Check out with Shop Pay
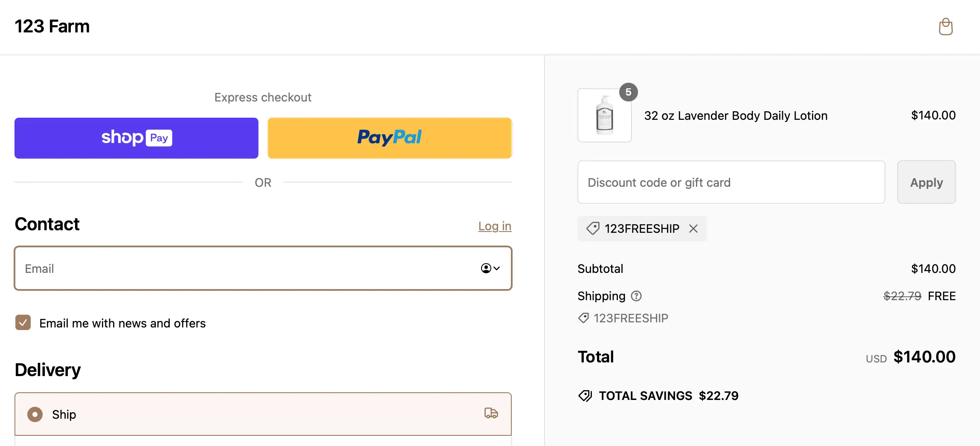The image size is (980, 446). tap(136, 138)
